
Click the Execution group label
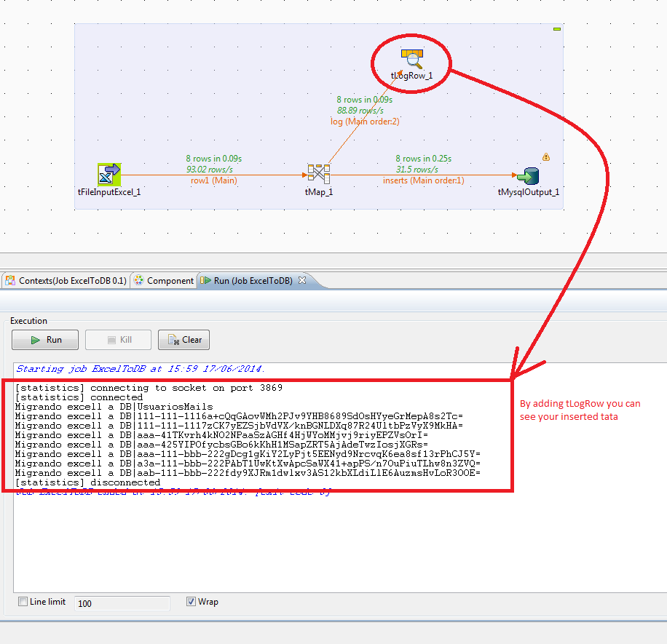point(28,321)
